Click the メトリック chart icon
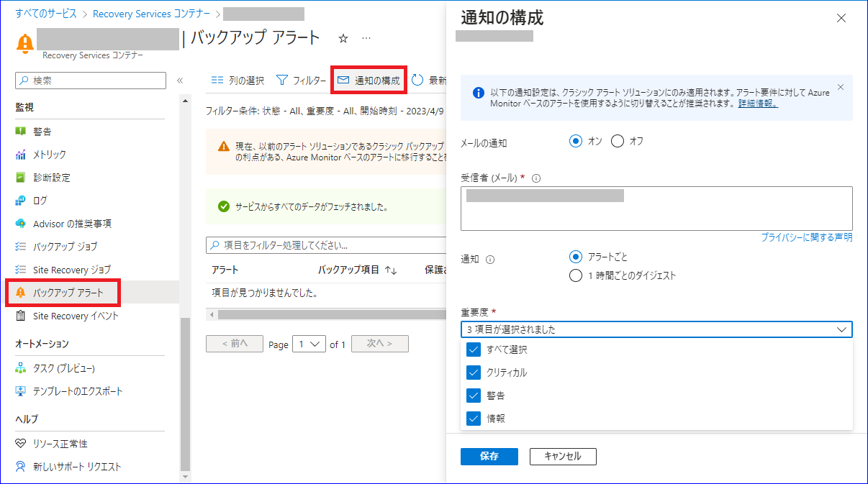 21,155
